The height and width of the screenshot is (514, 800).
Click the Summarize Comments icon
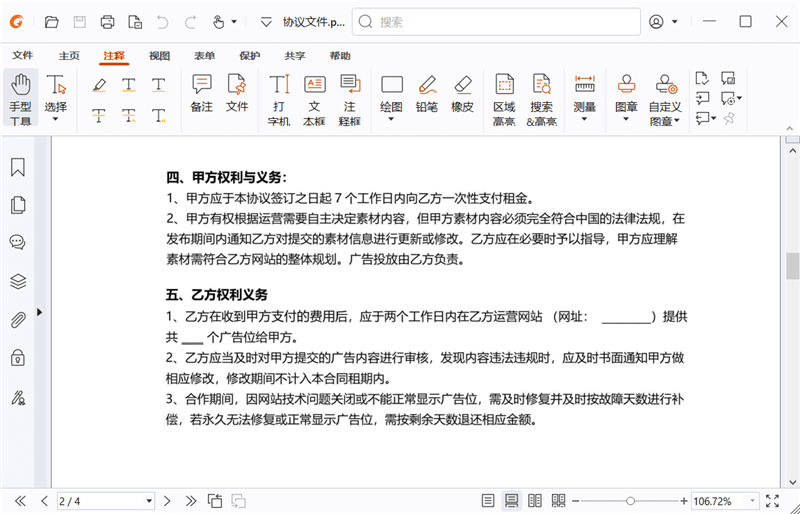click(702, 78)
